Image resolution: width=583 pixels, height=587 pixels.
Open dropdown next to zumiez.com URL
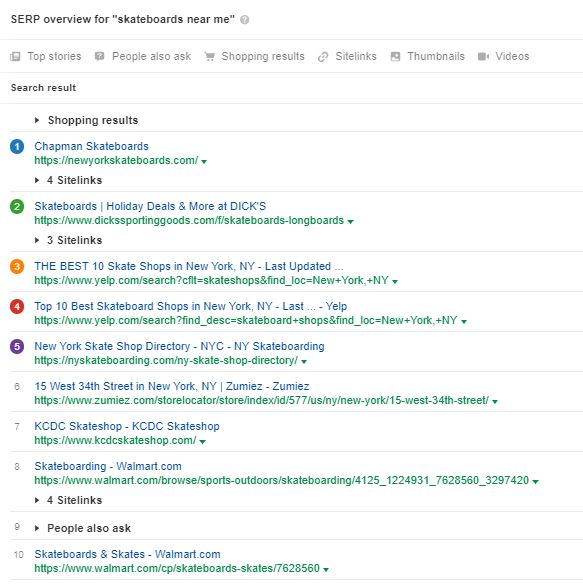[x=495, y=402]
